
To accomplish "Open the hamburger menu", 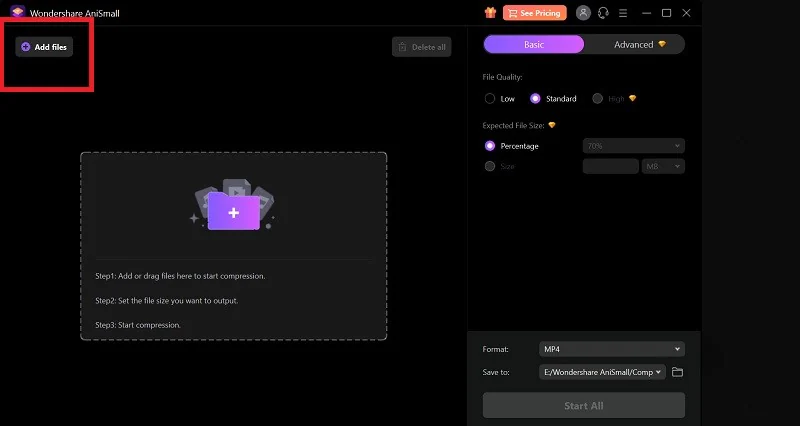I will [623, 13].
